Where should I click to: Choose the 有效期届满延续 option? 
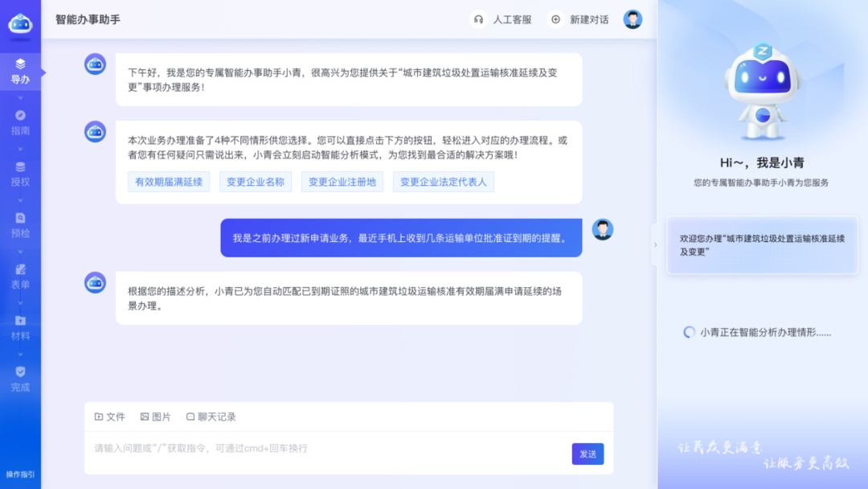pyautogui.click(x=169, y=182)
